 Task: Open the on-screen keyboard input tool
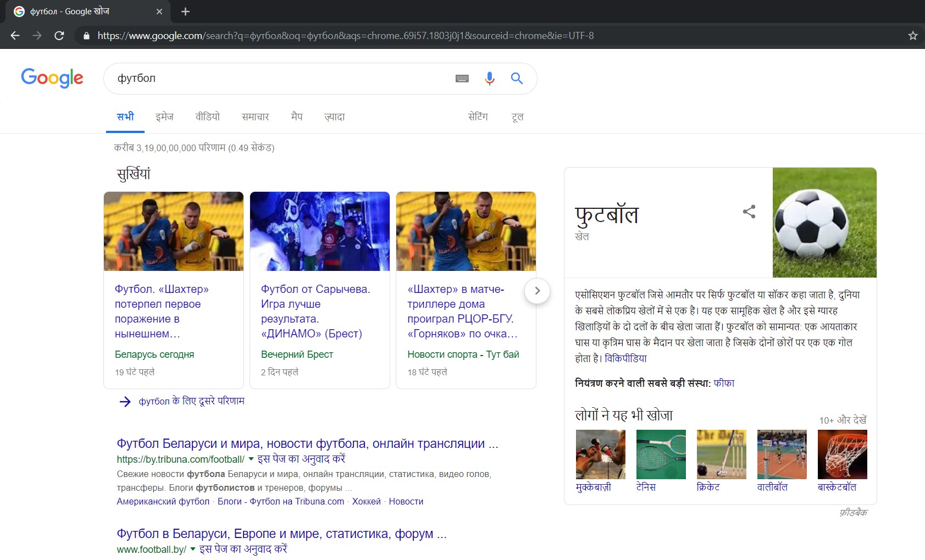[462, 79]
